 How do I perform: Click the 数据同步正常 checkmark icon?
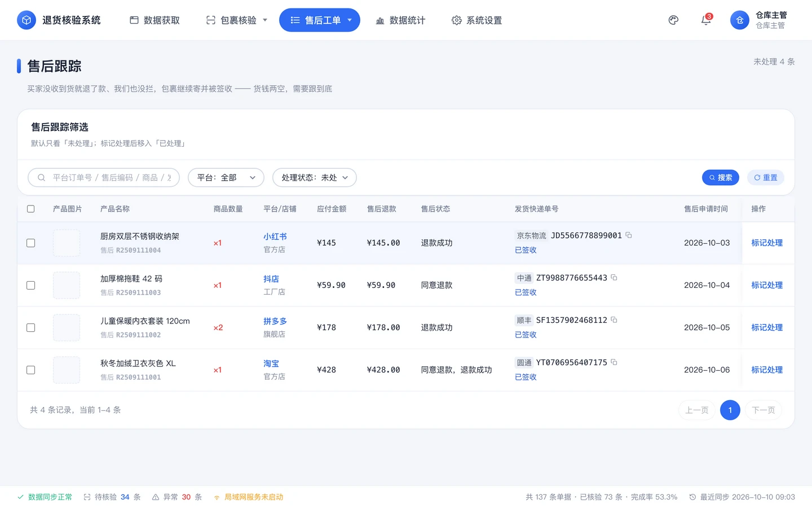click(20, 497)
